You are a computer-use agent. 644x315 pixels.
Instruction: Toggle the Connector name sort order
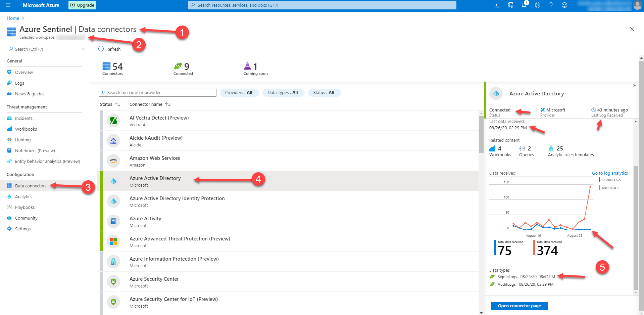pos(168,104)
